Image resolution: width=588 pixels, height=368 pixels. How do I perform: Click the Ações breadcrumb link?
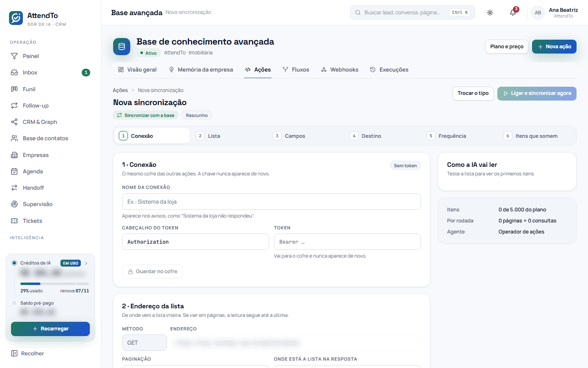pyautogui.click(x=120, y=90)
